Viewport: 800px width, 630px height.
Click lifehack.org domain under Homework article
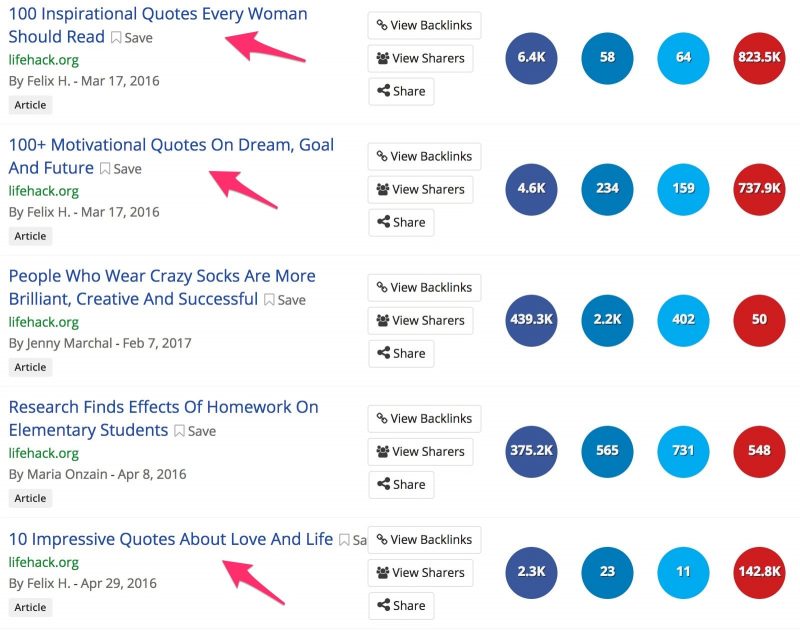43,453
